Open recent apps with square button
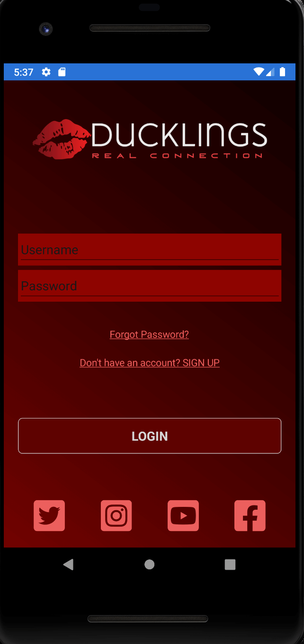 [230, 564]
